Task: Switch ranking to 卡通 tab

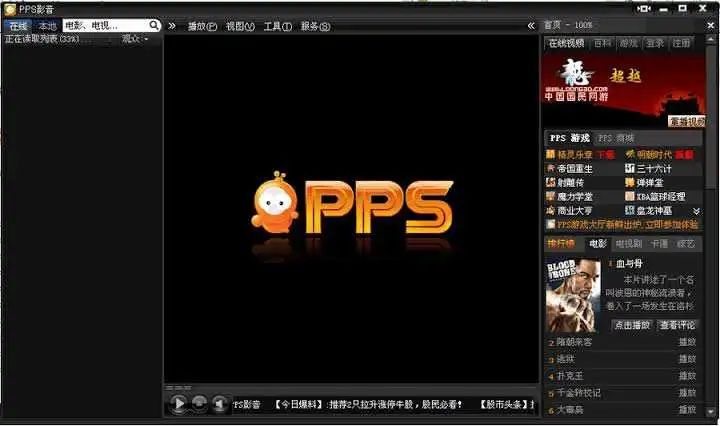Action: pos(659,244)
